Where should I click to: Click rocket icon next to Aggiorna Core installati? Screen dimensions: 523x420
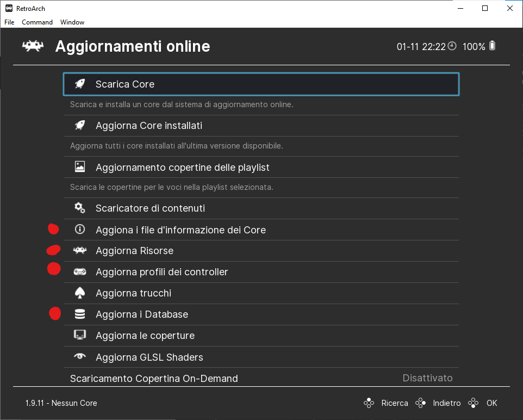tap(80, 125)
